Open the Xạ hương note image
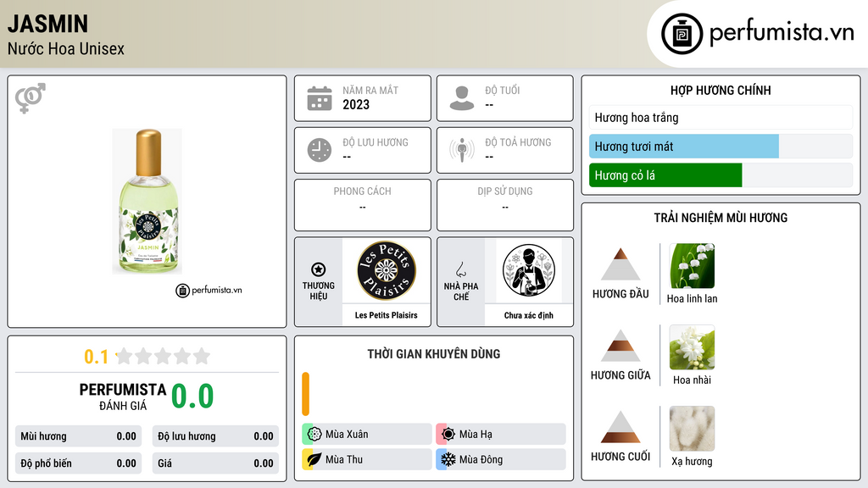Screen dimensions: 868x488 (692, 428)
